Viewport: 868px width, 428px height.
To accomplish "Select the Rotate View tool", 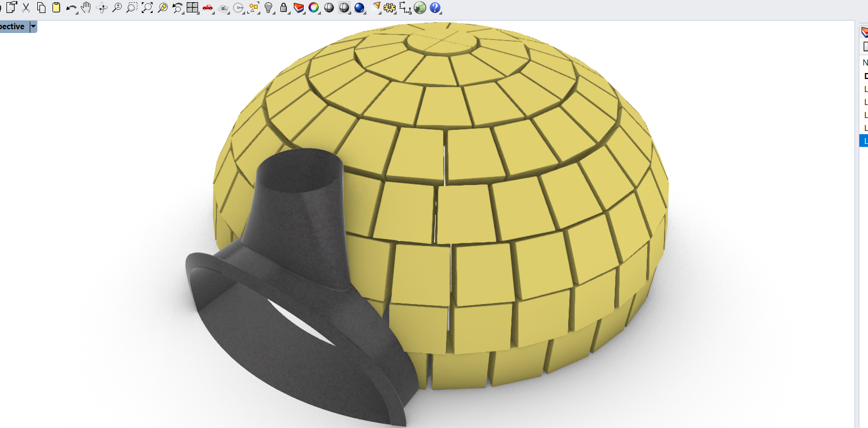I will click(x=101, y=8).
